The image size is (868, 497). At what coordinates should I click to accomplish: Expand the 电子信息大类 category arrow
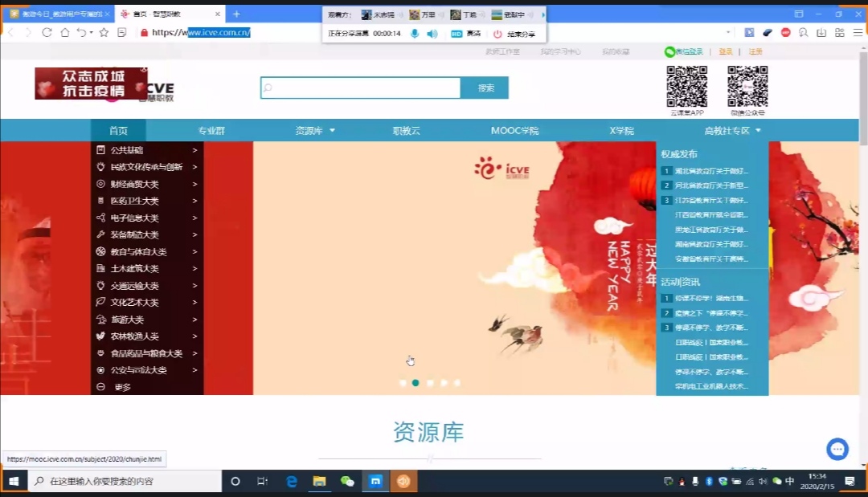[194, 218]
